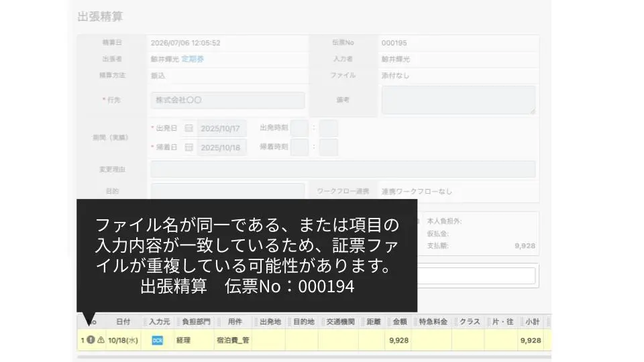Screen dimensions: 644x362
Task: Click the 片・往 column header
Action: pyautogui.click(x=502, y=322)
